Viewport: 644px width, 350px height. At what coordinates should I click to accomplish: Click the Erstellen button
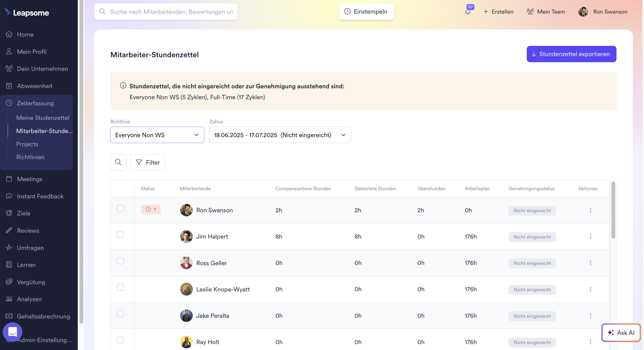pos(498,12)
